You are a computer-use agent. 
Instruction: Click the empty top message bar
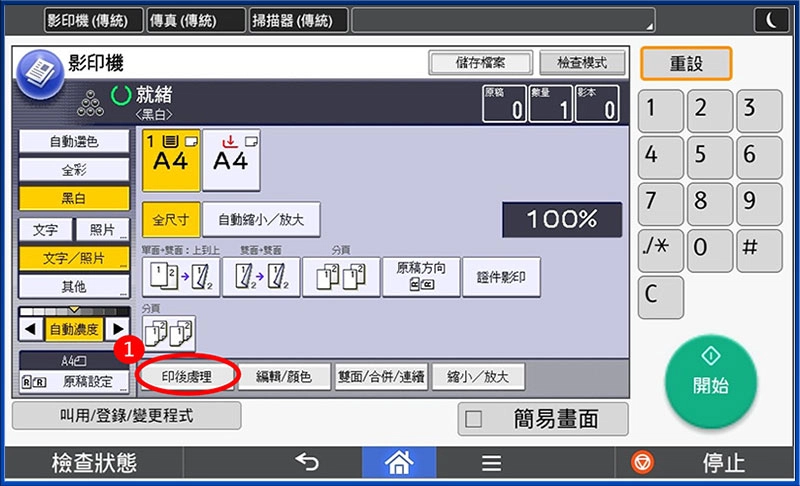[504, 20]
